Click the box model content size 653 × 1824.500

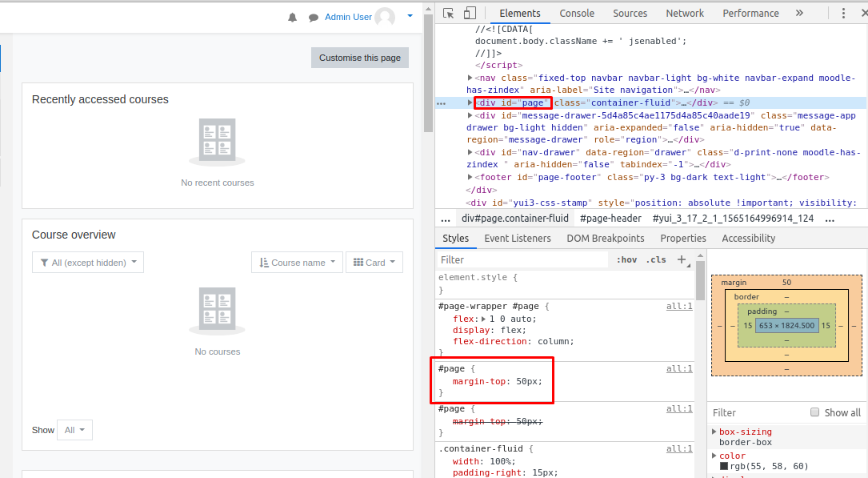786,326
